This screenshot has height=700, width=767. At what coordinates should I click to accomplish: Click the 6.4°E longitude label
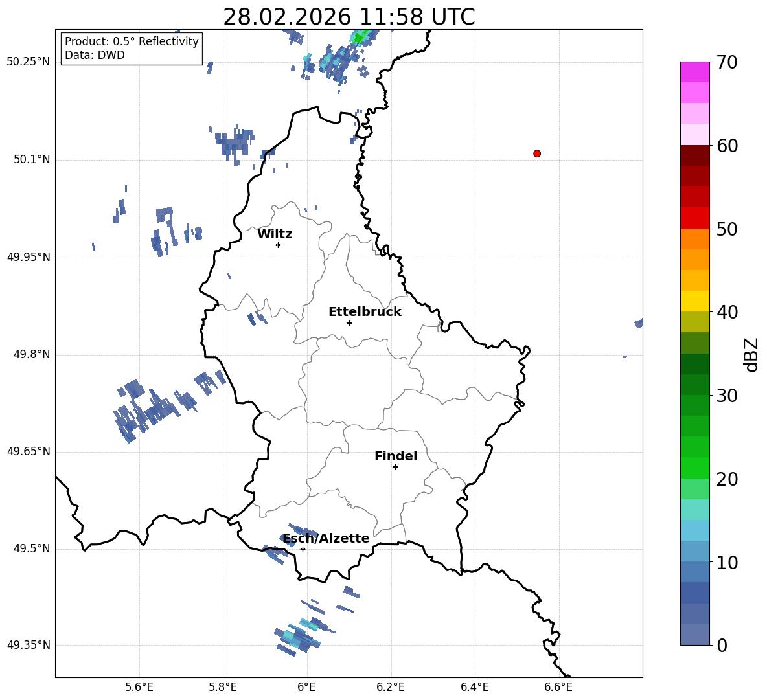tap(474, 687)
